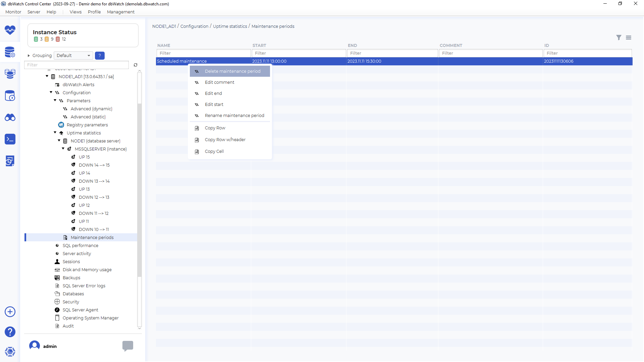Click the add plus icon in sidebar
This screenshot has height=362, width=644.
pos(10,312)
